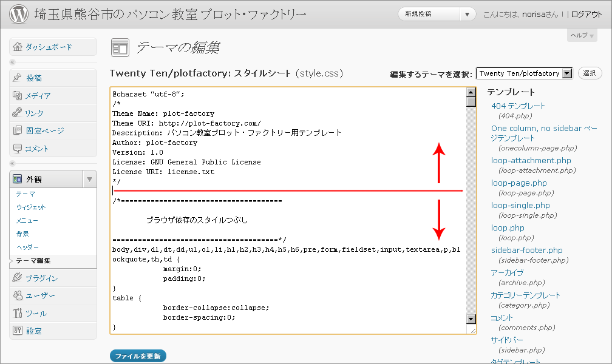This screenshot has width=612, height=364.
Task: Click the textarea resize grip
Action: click(x=472, y=330)
